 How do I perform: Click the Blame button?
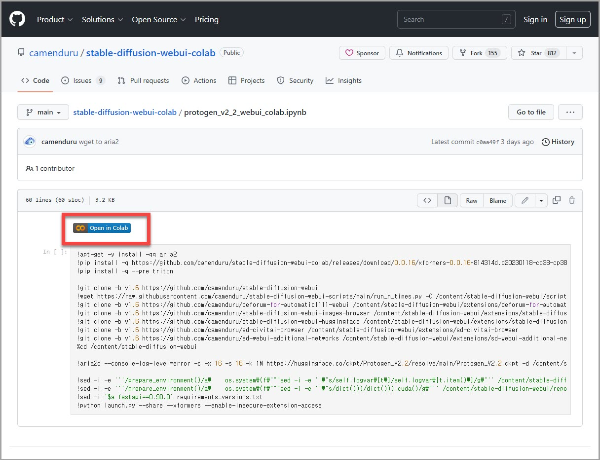click(x=498, y=201)
